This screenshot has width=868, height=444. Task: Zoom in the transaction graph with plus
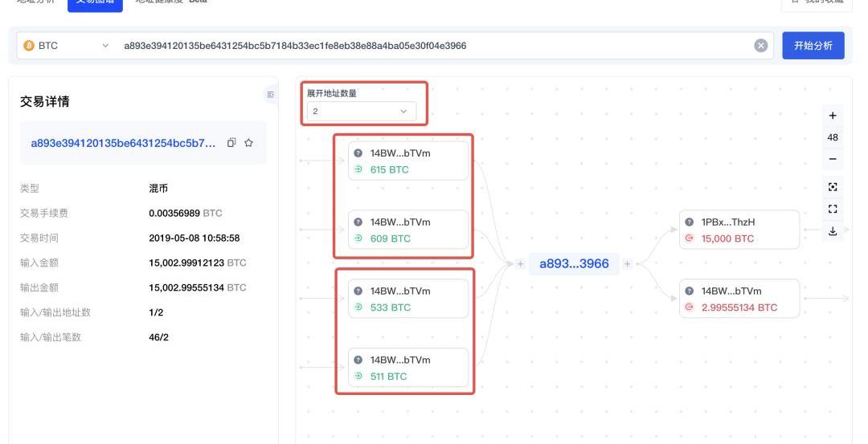pos(832,116)
